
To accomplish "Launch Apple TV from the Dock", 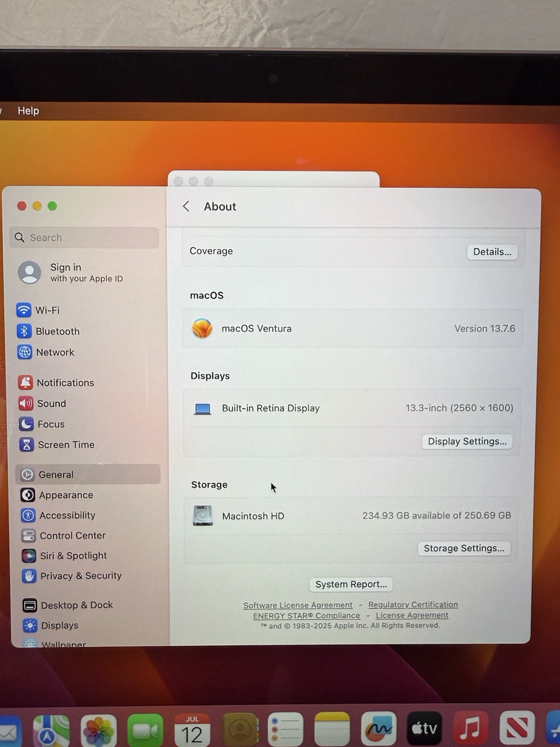I will (x=424, y=728).
